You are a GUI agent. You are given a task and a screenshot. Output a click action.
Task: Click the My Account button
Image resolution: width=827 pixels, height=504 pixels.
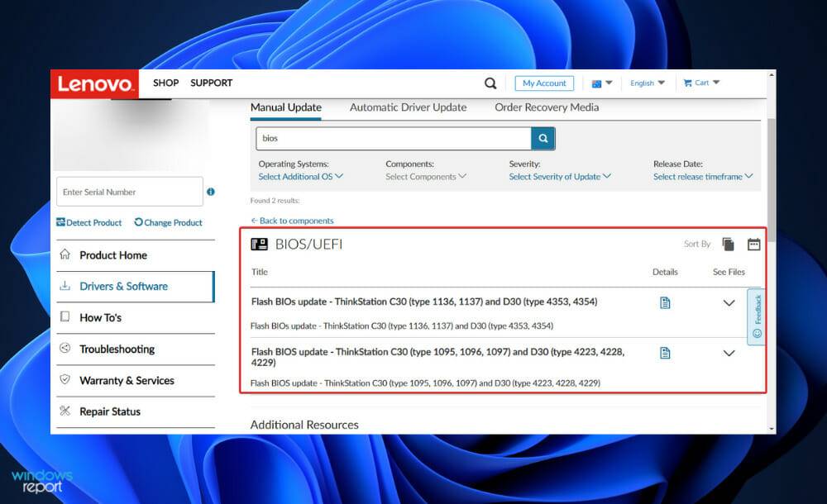[x=543, y=83]
